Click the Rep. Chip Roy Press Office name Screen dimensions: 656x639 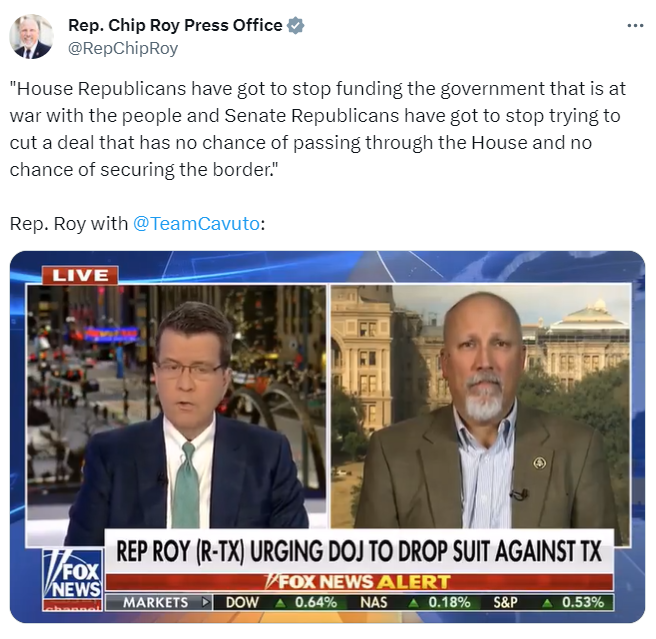175,25
